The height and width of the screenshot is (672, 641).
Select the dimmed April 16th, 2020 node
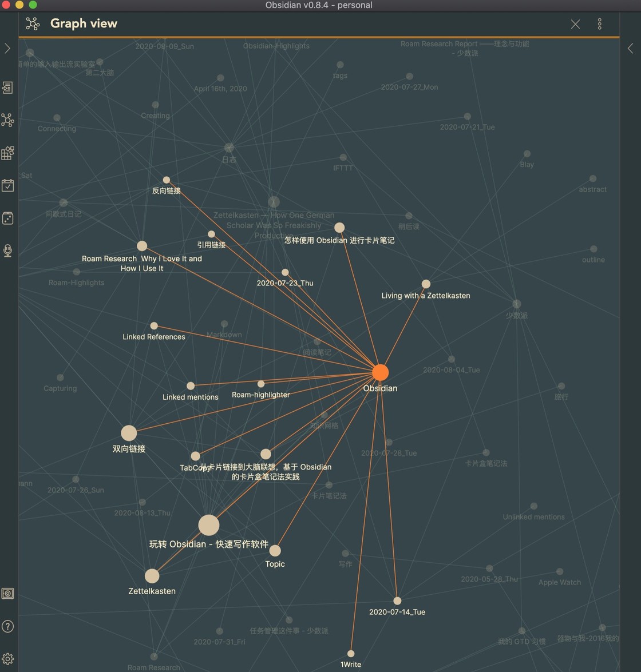(x=220, y=78)
